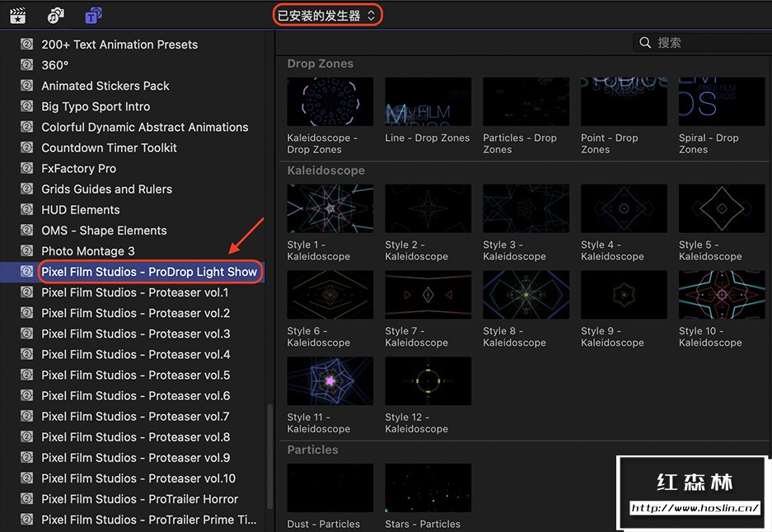The image size is (772, 532).
Task: Select the Particles - Drop Zones thumbnail
Action: [526, 101]
